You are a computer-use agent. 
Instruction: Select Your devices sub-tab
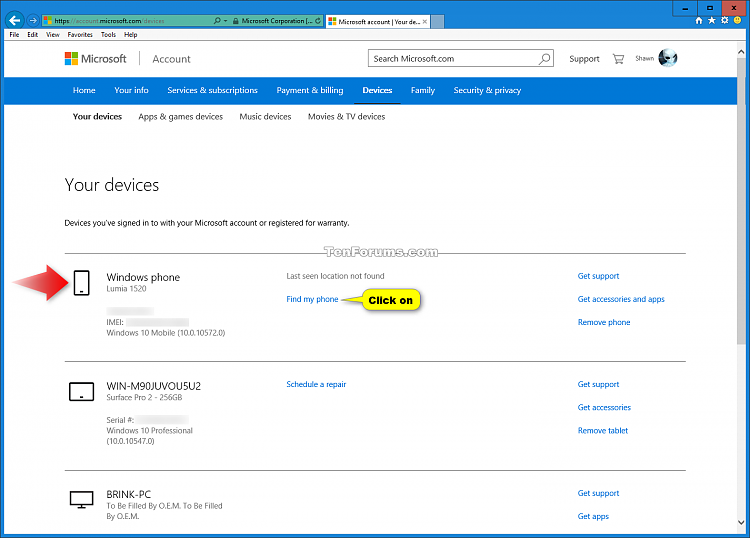point(98,116)
